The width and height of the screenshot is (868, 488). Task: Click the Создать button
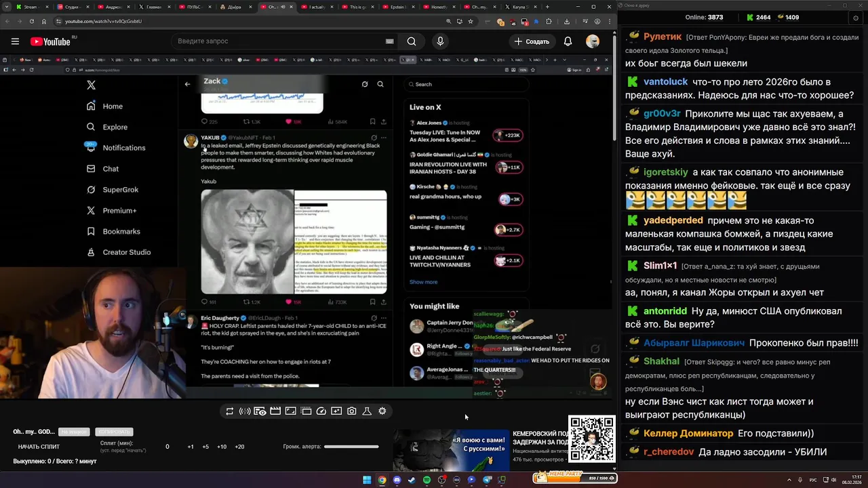click(x=532, y=41)
